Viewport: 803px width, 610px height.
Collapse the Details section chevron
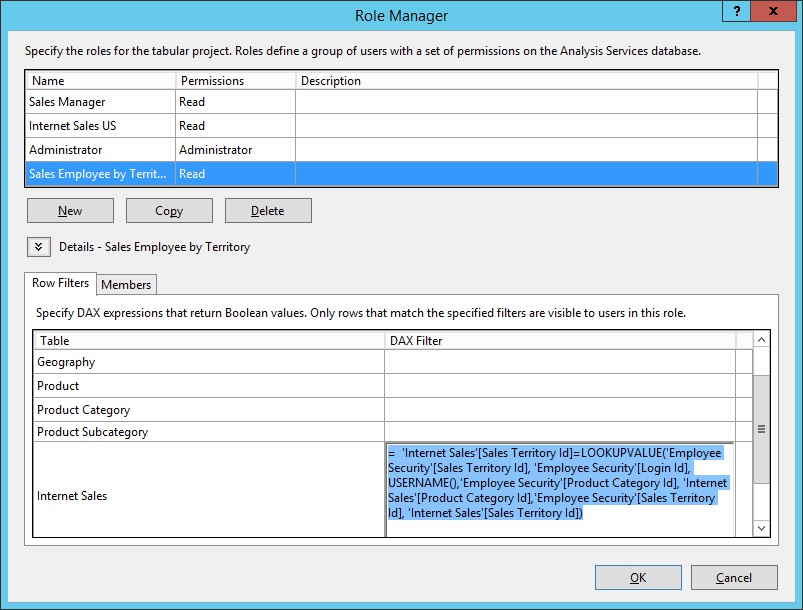[x=38, y=247]
